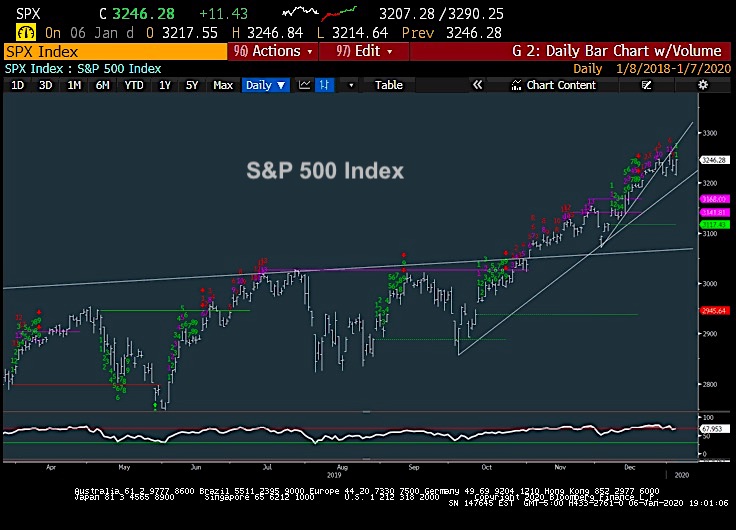Click the +11.43 price change value
The height and width of the screenshot is (530, 736).
pyautogui.click(x=223, y=14)
